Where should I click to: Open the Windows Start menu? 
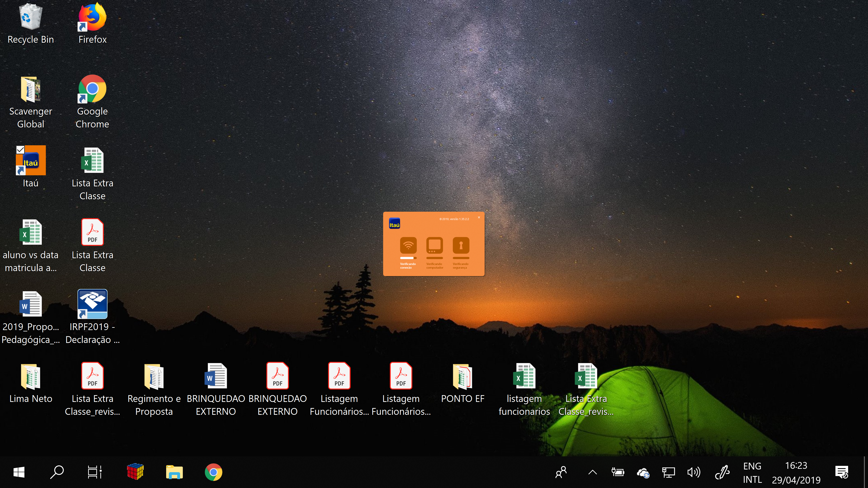click(x=19, y=472)
